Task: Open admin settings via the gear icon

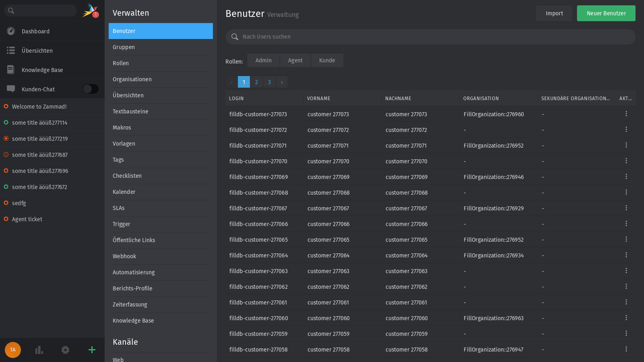Action: pyautogui.click(x=65, y=350)
